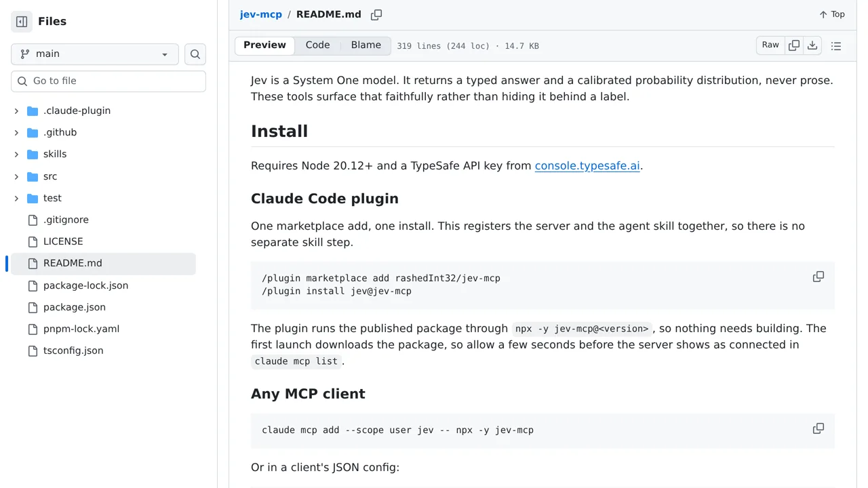Open the LICENSE file
Screen dimensions: 868x488
pyautogui.click(x=63, y=242)
